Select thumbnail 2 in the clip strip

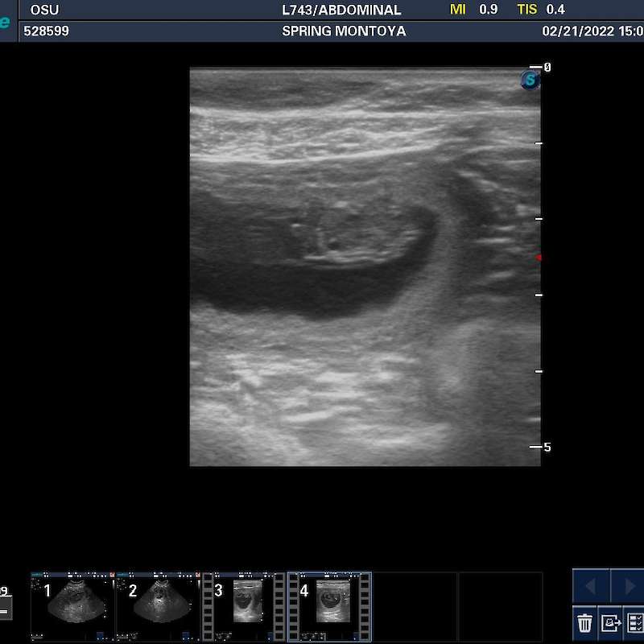[x=158, y=606]
